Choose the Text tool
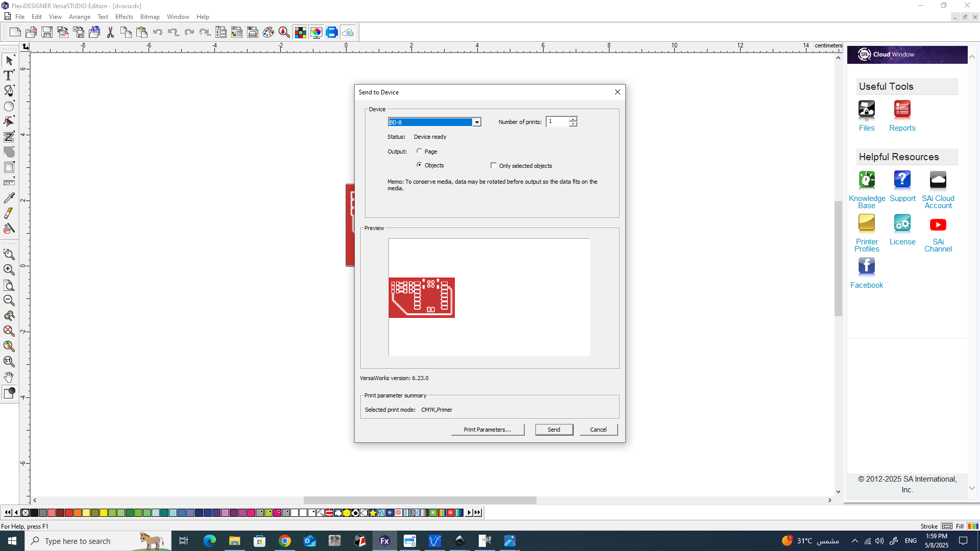The width and height of the screenshot is (980, 551). (9, 76)
